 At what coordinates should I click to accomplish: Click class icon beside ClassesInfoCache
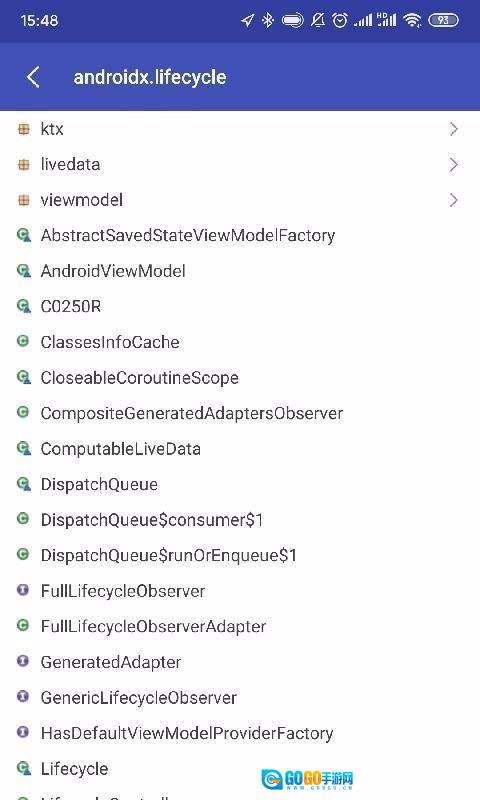[23, 341]
